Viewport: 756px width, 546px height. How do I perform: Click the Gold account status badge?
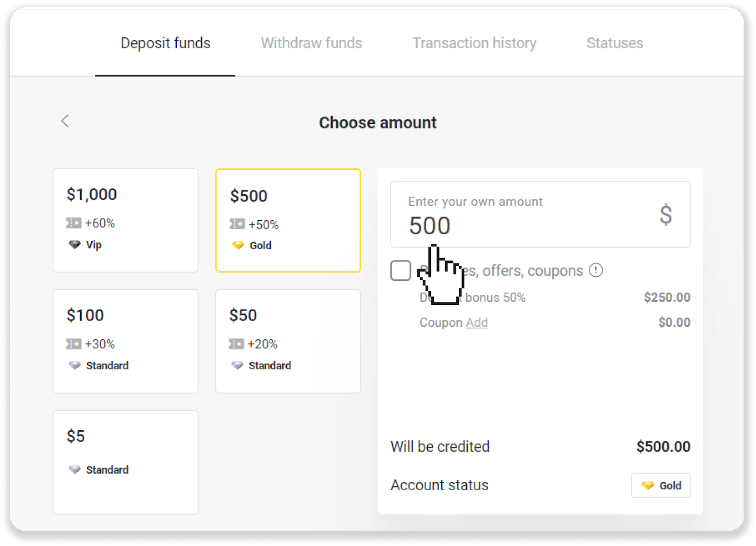click(661, 485)
